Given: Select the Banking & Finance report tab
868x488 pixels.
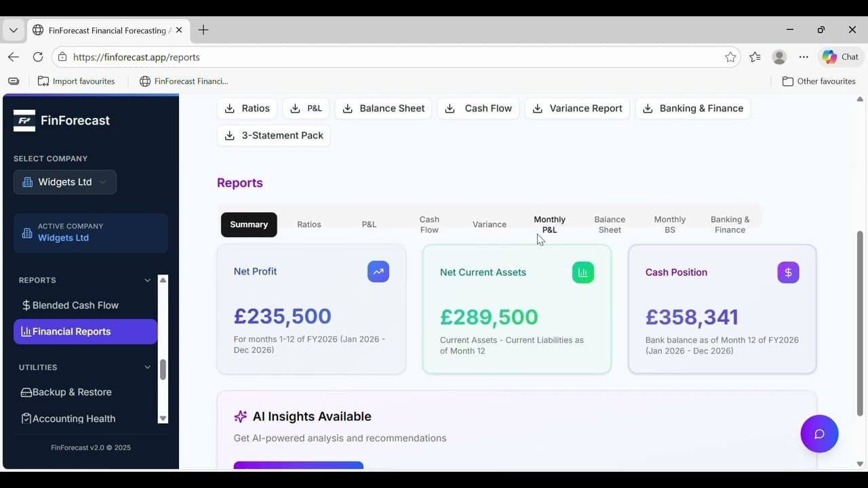Looking at the screenshot, I should [x=730, y=224].
